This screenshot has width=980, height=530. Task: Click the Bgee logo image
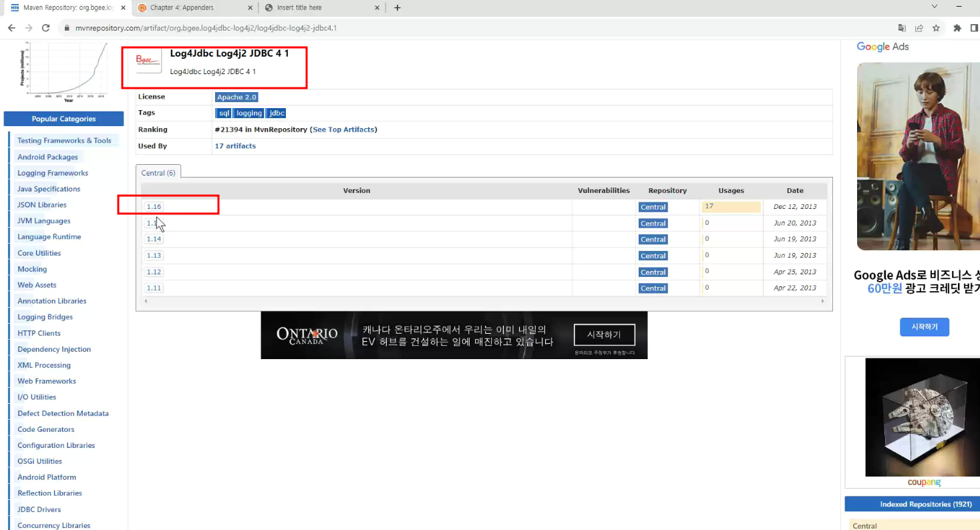148,60
